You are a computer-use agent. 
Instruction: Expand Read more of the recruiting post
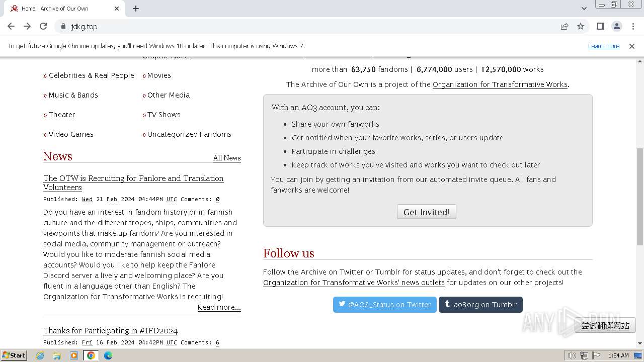pos(219,307)
